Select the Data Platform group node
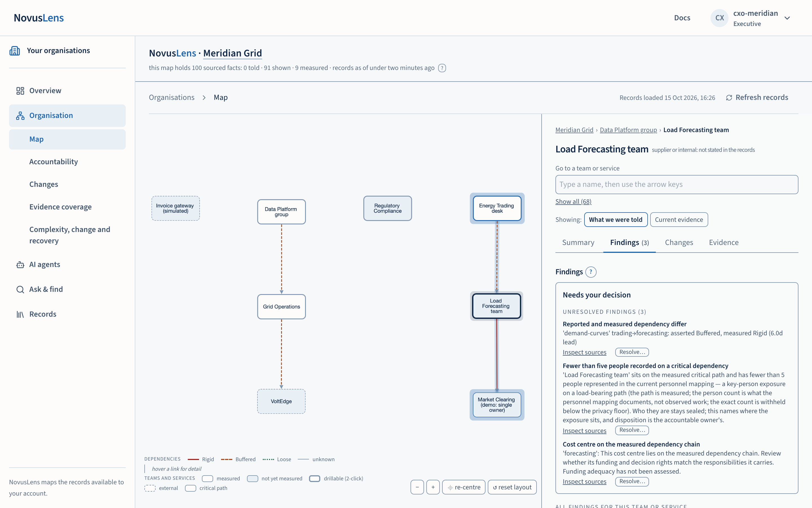Viewport: 812px width, 508px height. coord(281,212)
